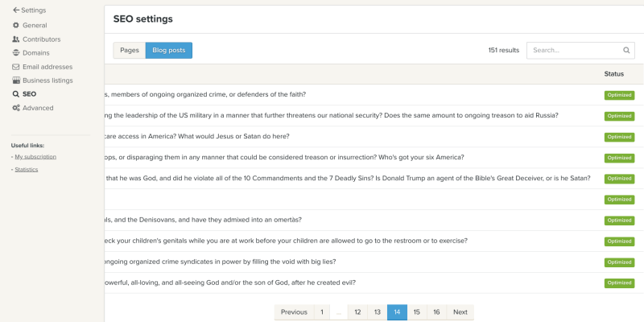Click the Business listings icon
Screen dimensions: 644x322
coord(16,80)
